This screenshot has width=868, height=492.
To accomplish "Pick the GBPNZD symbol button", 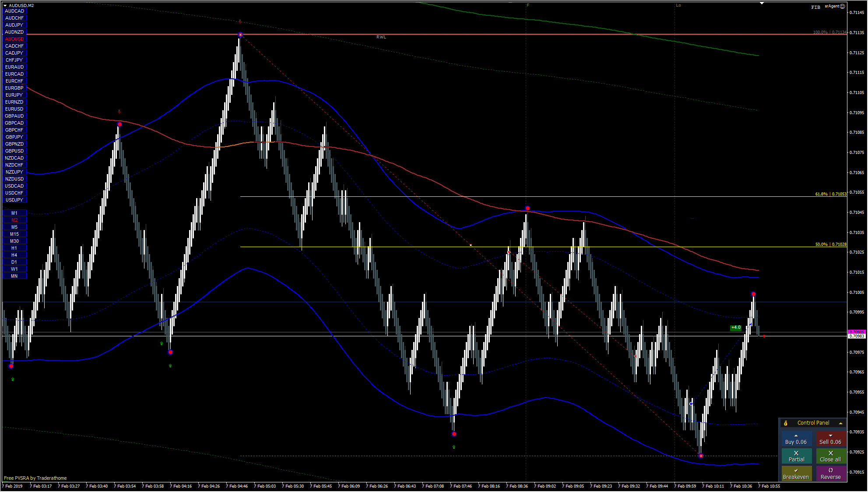I will 14,144.
